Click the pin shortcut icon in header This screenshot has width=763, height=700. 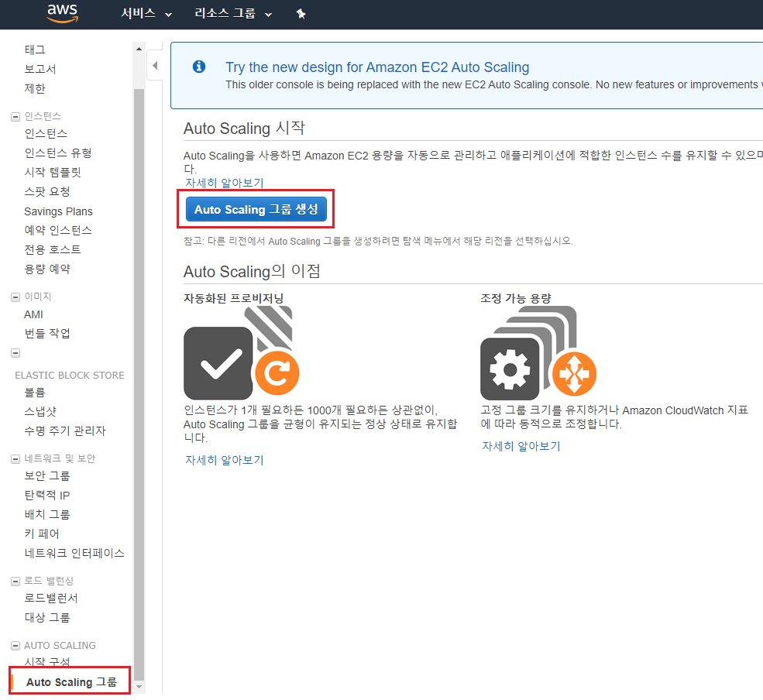[x=301, y=14]
